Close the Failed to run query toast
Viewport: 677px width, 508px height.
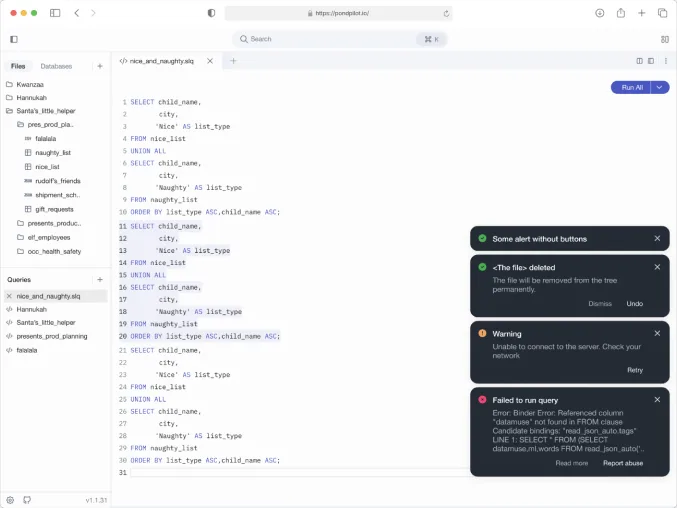click(657, 400)
